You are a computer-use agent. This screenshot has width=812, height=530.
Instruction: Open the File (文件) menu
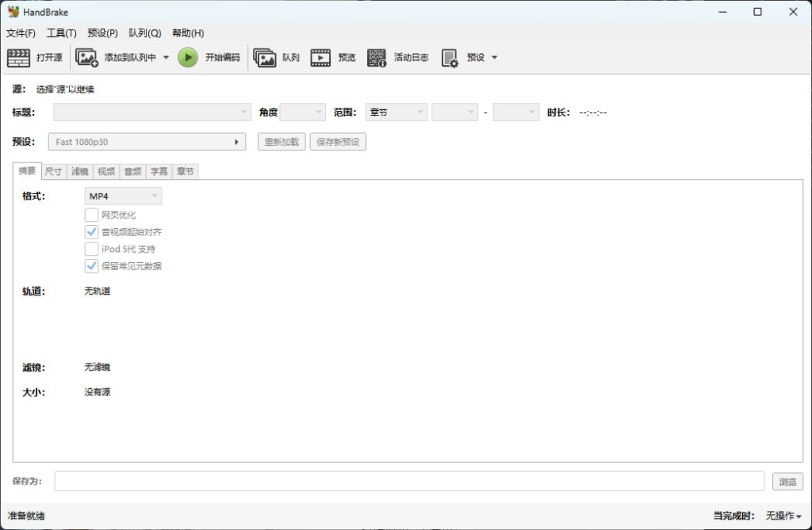click(21, 33)
